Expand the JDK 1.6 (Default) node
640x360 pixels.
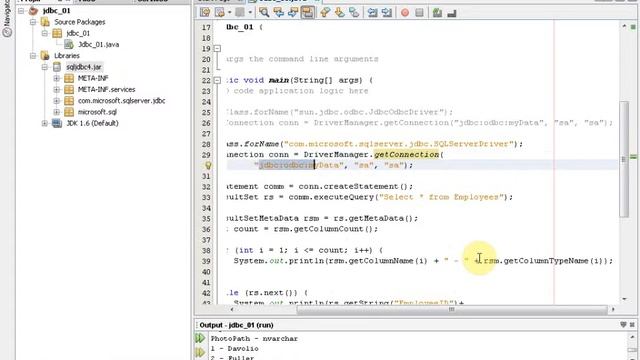45,123
